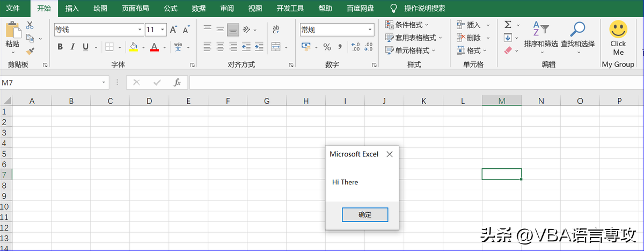Select row header 7
Screen dimensions: 644x251
tap(5, 175)
